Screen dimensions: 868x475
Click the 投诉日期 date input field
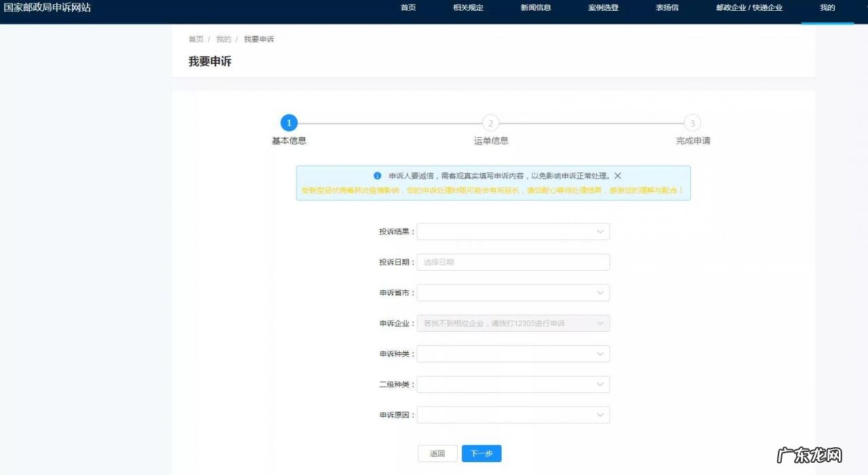(513, 262)
